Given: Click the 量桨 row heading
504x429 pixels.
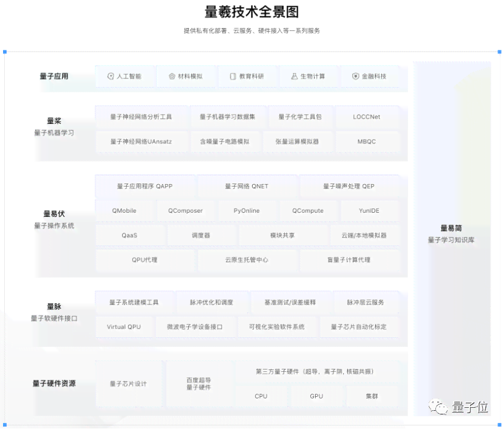Looking at the screenshot, I should [x=54, y=121].
